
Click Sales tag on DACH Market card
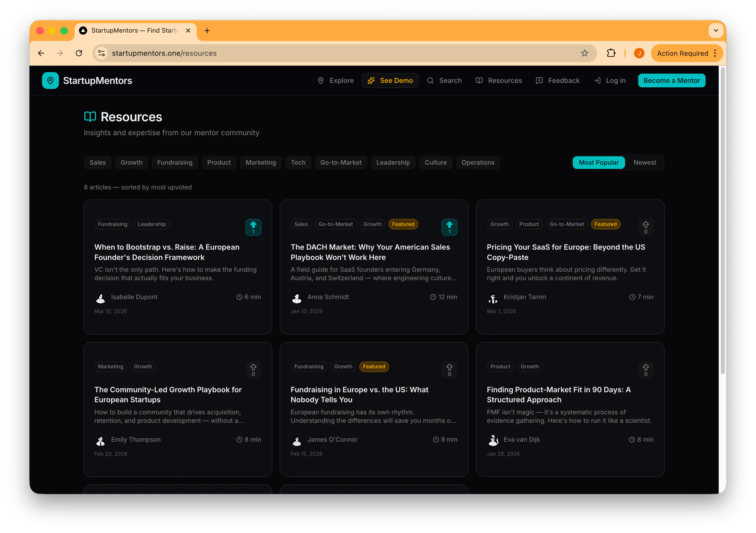[301, 224]
